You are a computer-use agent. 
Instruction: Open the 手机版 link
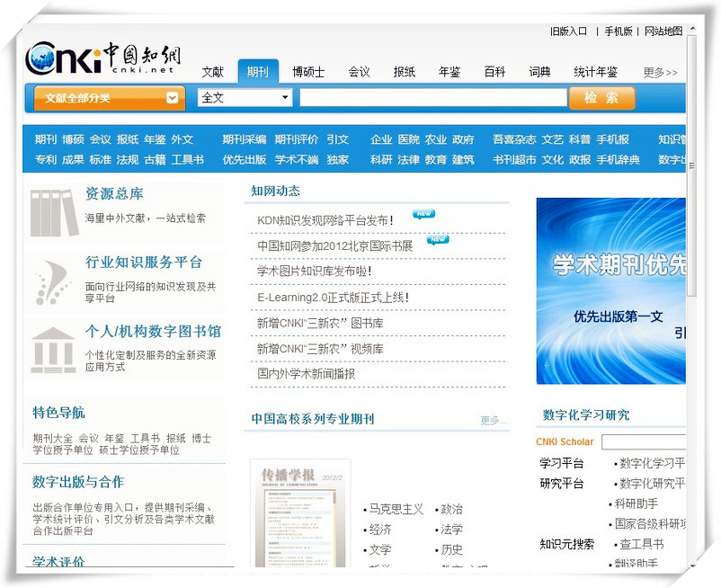tap(618, 31)
